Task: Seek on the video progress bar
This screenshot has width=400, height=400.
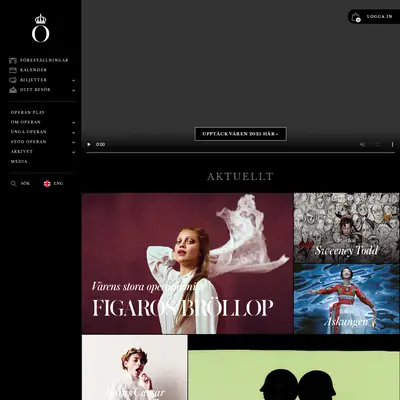Action: click(240, 153)
